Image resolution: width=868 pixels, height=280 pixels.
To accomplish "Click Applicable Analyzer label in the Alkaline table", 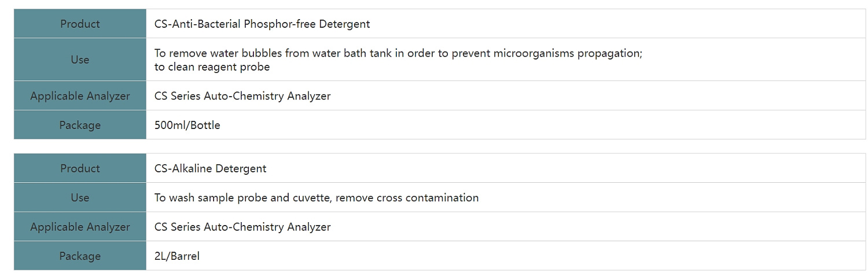I will coord(80,227).
